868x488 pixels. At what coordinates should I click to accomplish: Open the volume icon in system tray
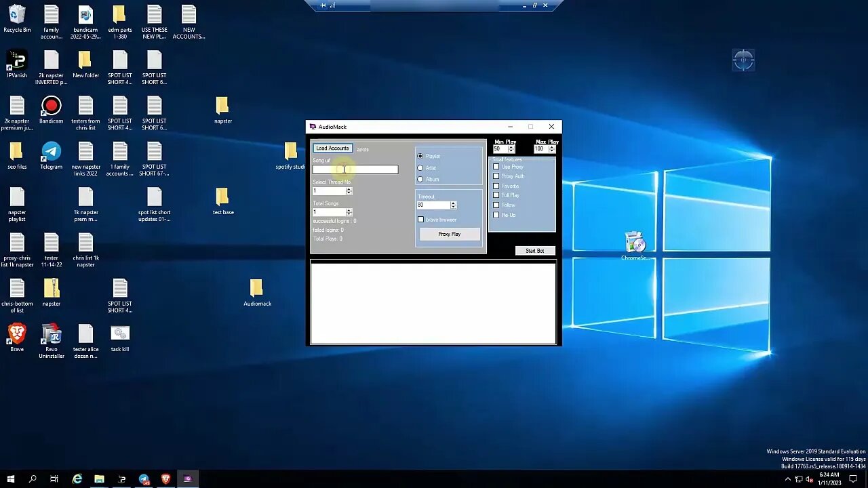coord(809,479)
